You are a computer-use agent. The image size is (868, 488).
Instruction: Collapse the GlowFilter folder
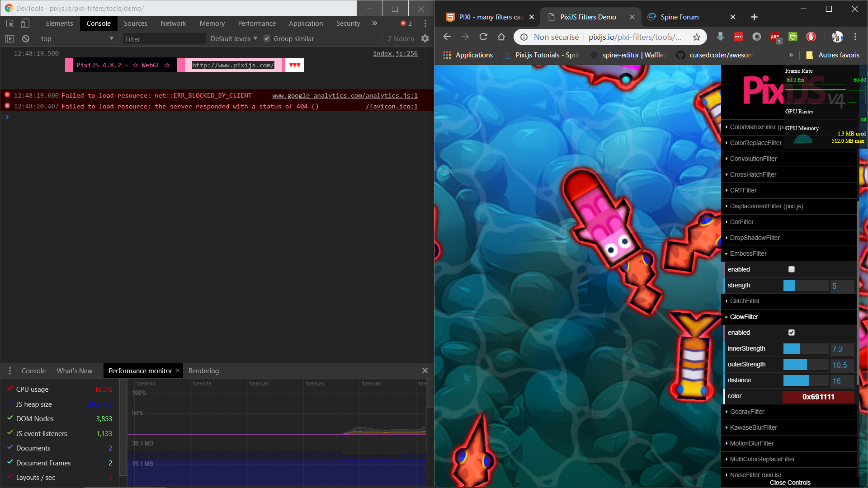(x=789, y=317)
